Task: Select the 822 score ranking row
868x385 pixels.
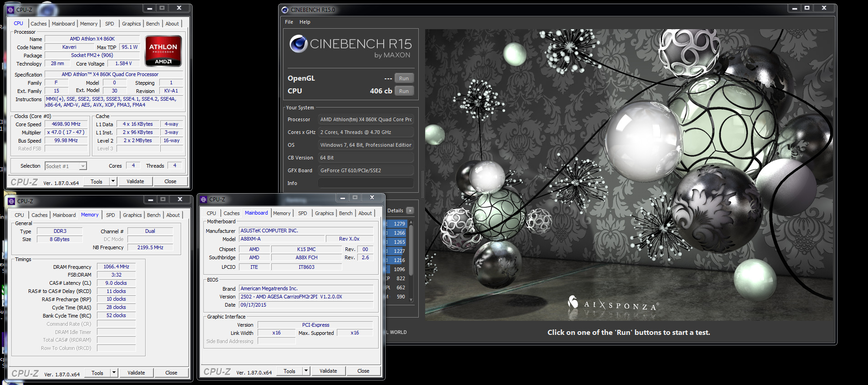Action: (396, 278)
